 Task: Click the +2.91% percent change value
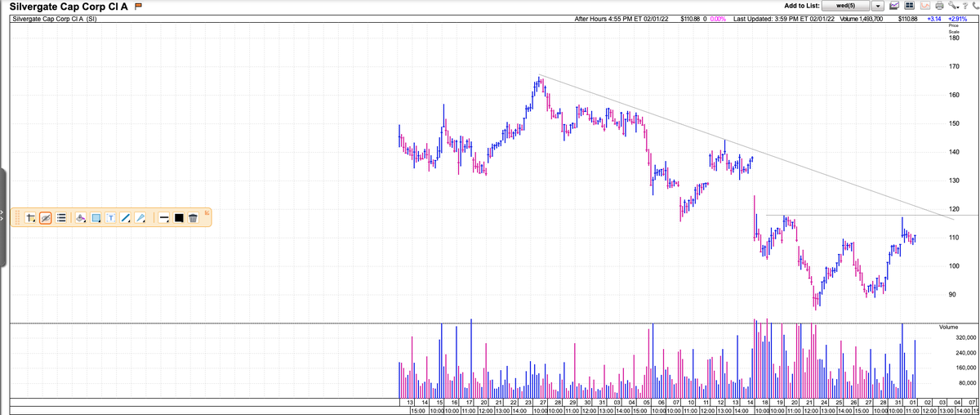coord(957,19)
